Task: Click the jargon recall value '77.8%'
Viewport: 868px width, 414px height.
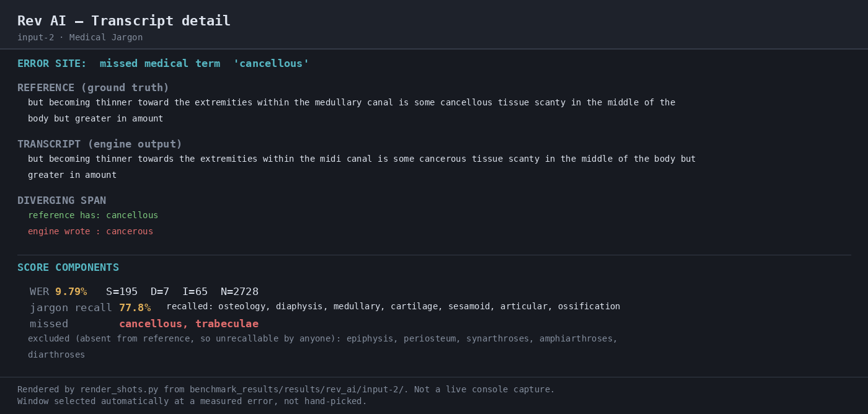Action: tap(135, 308)
